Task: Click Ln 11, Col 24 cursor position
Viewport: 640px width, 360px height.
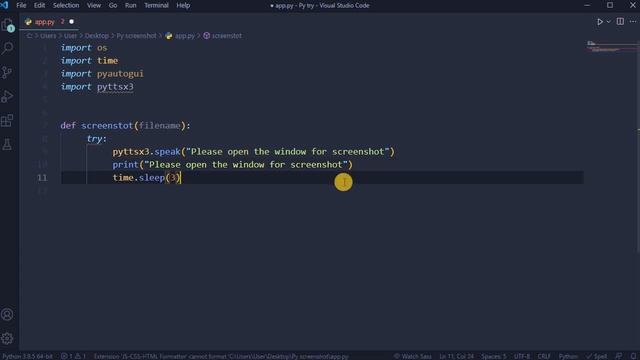Action: click(456, 356)
